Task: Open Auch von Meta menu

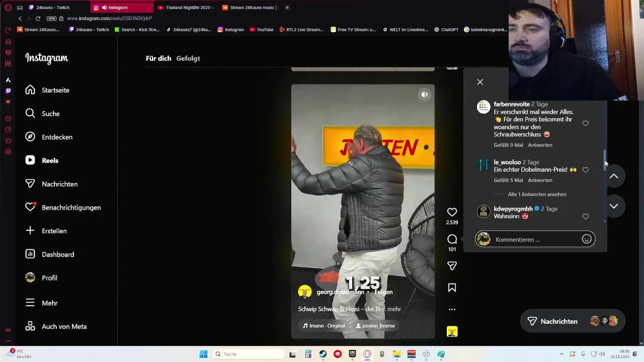Action: point(56,326)
